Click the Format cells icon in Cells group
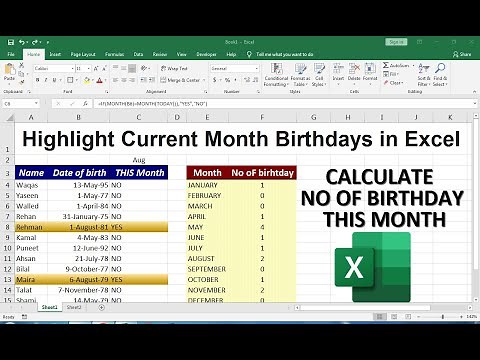480x360 pixels. click(370, 69)
